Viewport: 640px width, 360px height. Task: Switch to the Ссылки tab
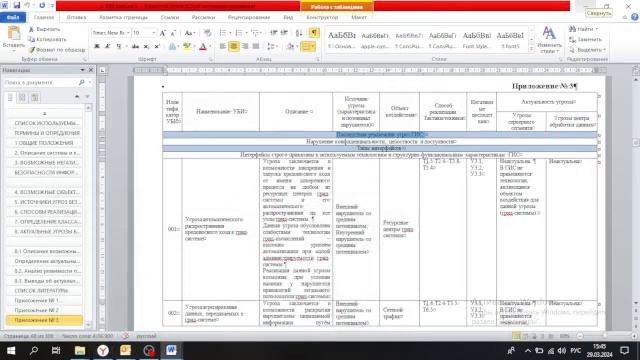tap(170, 18)
